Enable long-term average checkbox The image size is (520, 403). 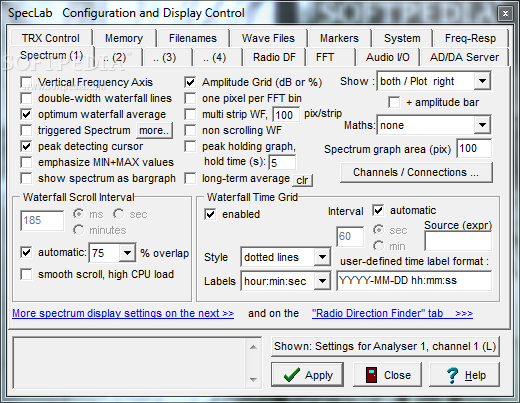(190, 178)
